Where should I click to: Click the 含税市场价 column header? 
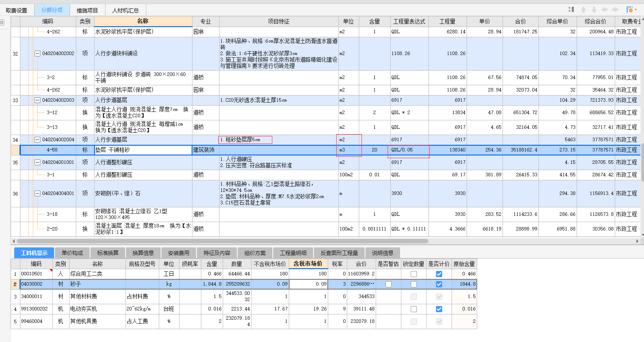pyautogui.click(x=308, y=264)
